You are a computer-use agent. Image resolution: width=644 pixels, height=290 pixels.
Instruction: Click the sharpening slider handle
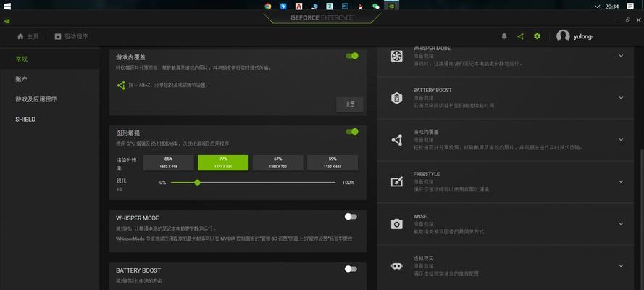[x=197, y=183]
